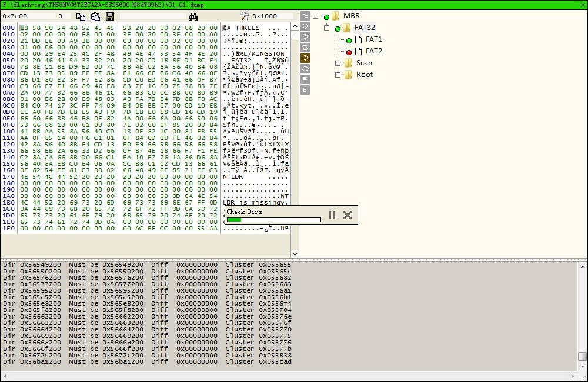Screen dimensions: 588x382
Task: Select the Scan folder label
Action: point(364,63)
